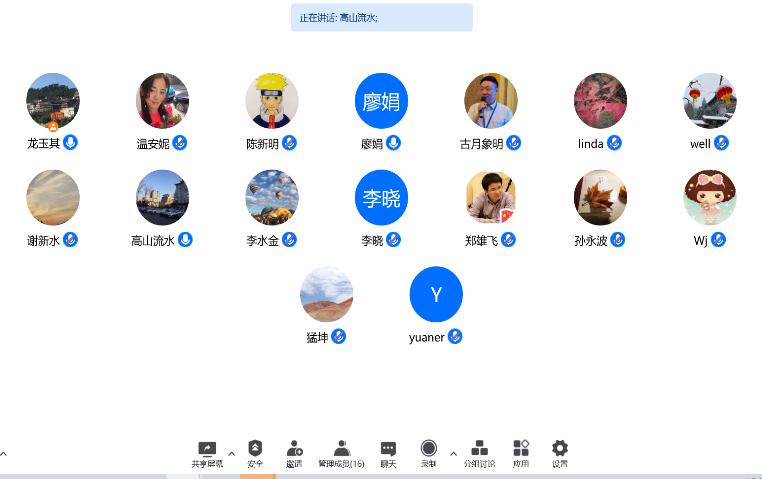Toggle microphone icon next to 龙玉其

point(70,142)
